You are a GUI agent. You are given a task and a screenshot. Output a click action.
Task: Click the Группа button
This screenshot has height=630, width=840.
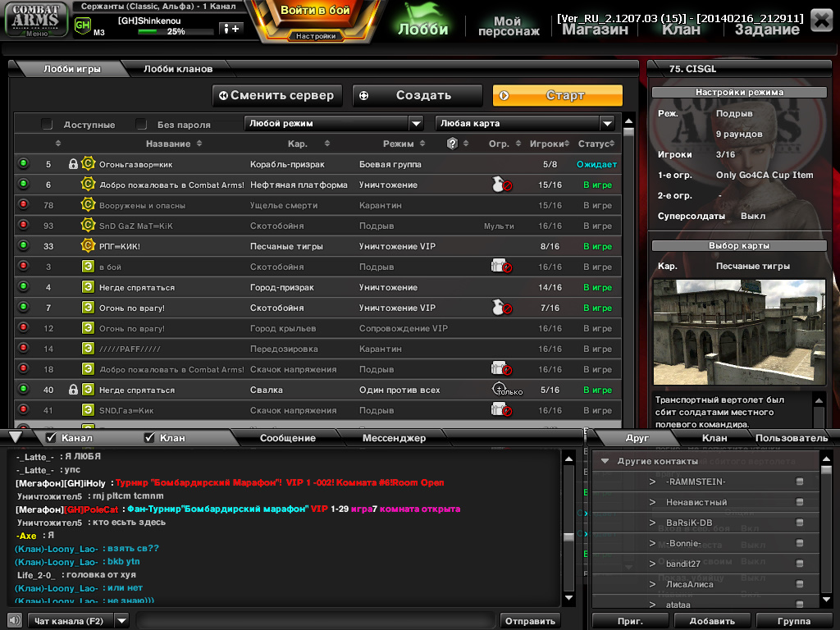[793, 621]
